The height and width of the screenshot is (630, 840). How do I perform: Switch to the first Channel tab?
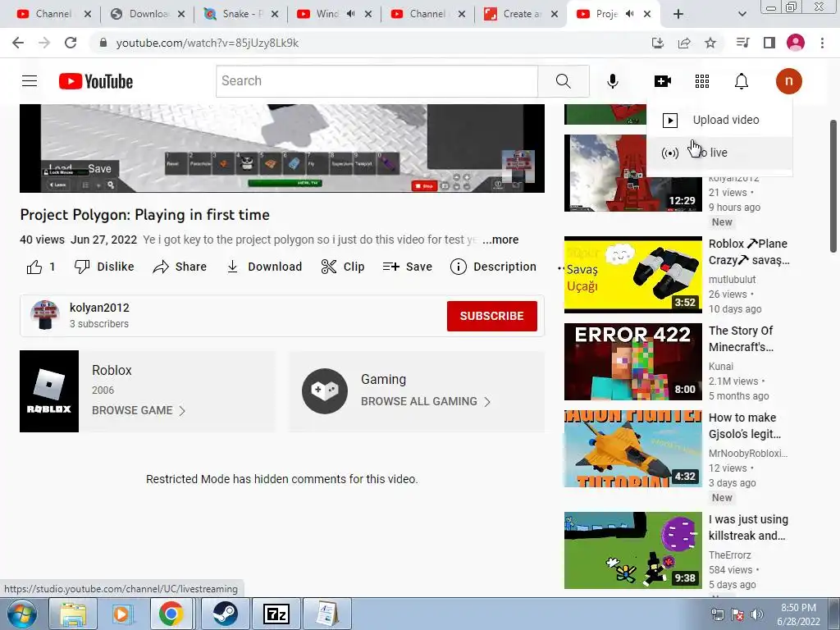click(x=53, y=14)
